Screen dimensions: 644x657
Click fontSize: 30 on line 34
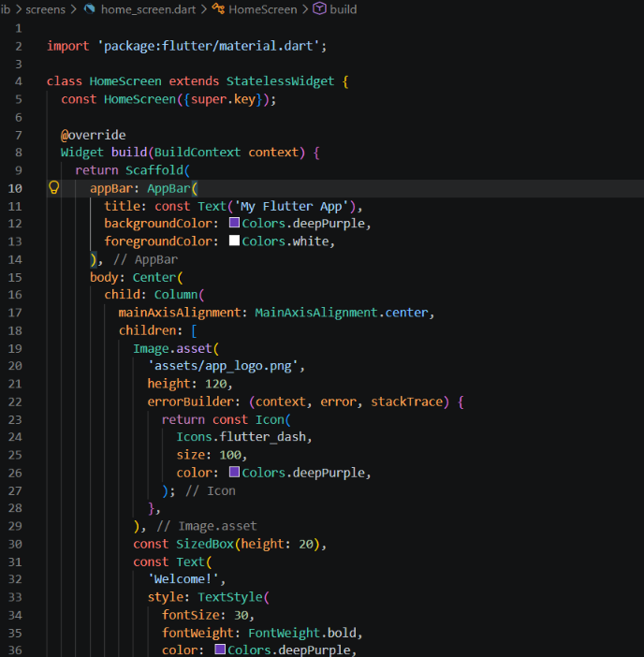[205, 615]
